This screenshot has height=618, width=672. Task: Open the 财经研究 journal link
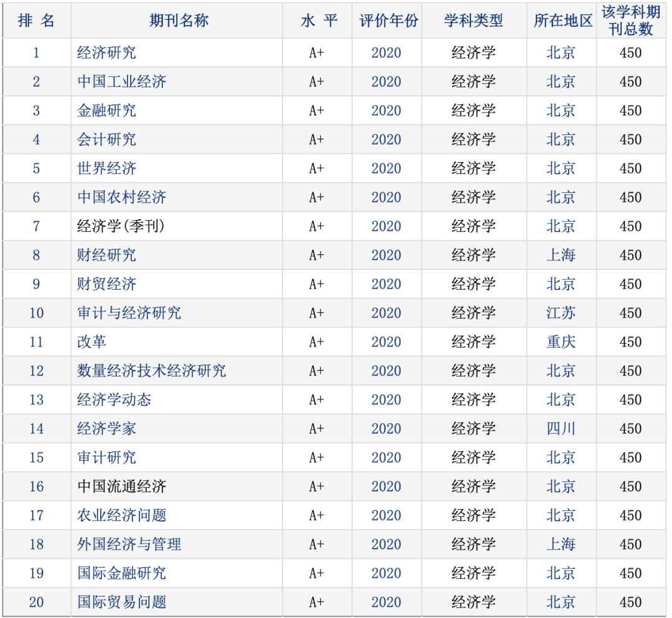[x=106, y=255]
